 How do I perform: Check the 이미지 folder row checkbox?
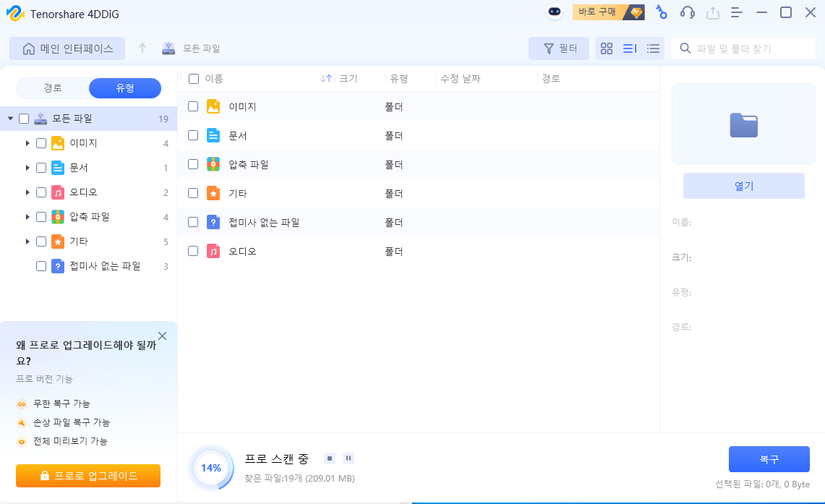coord(193,106)
